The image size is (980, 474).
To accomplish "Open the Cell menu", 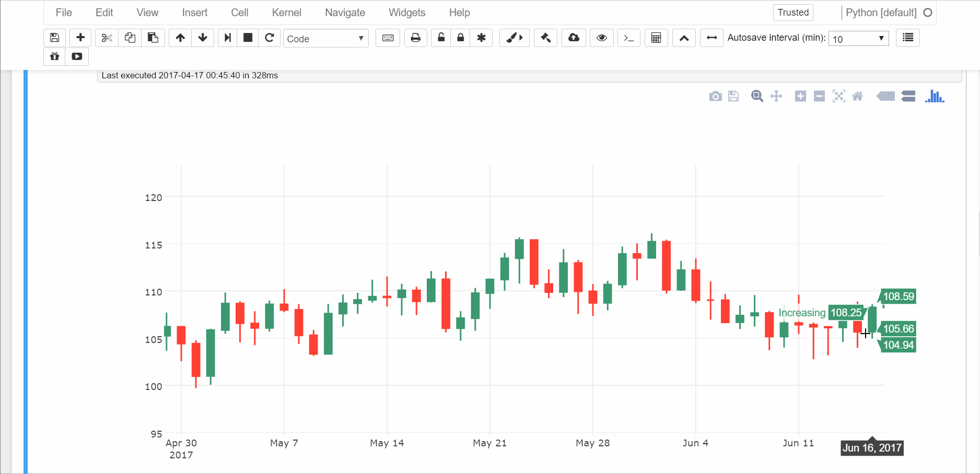I will coord(240,13).
